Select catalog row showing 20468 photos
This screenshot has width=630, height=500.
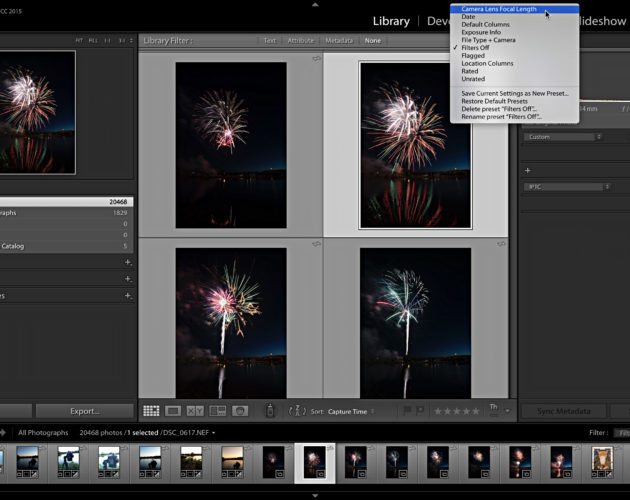coord(66,201)
